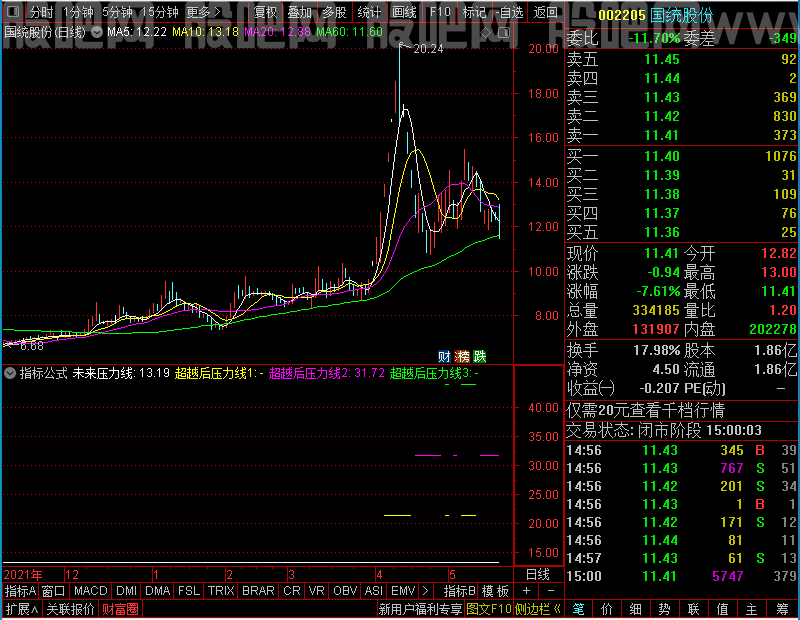The image size is (800, 620).
Task: Switch to the 值 value tab
Action: pos(722,609)
